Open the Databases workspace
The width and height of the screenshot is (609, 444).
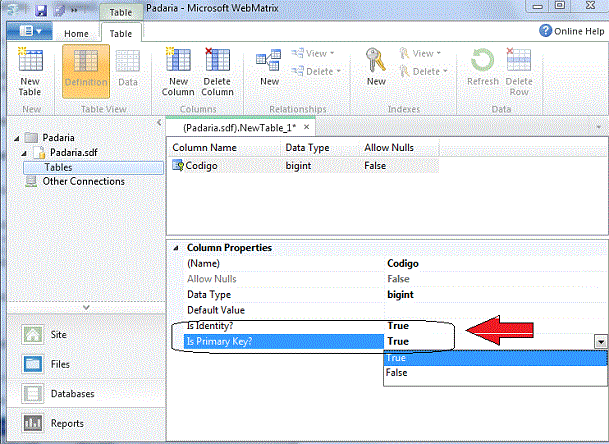(58, 394)
